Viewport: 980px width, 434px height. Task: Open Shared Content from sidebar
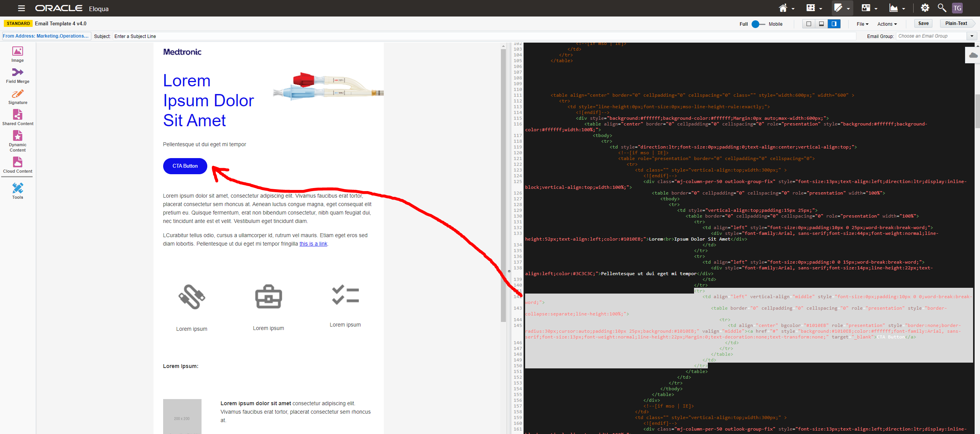tap(18, 117)
